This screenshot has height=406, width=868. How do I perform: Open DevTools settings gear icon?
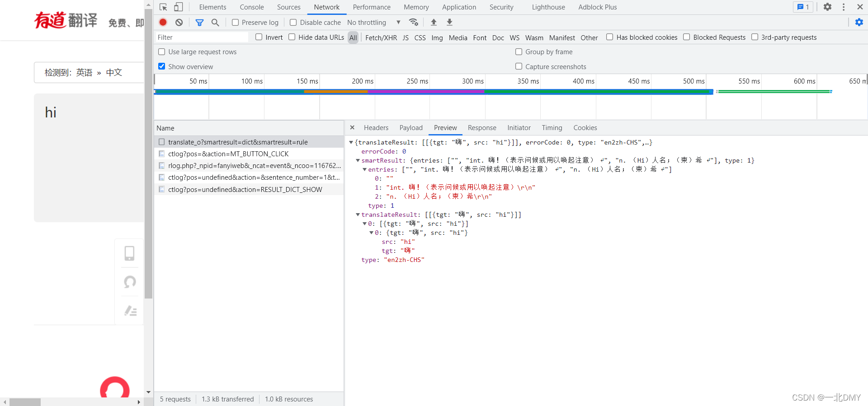coord(827,7)
